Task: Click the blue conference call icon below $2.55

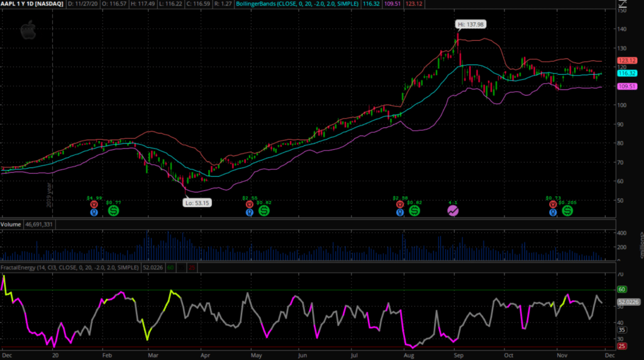Action: click(x=249, y=213)
